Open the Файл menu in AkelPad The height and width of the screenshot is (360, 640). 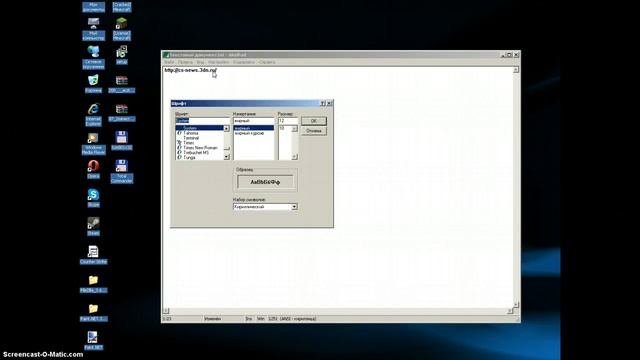tap(169, 62)
